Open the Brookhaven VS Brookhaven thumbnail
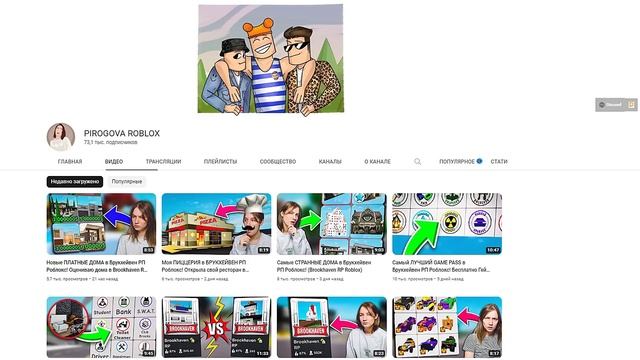Image resolution: width=640 pixels, height=360 pixels. coord(216,327)
